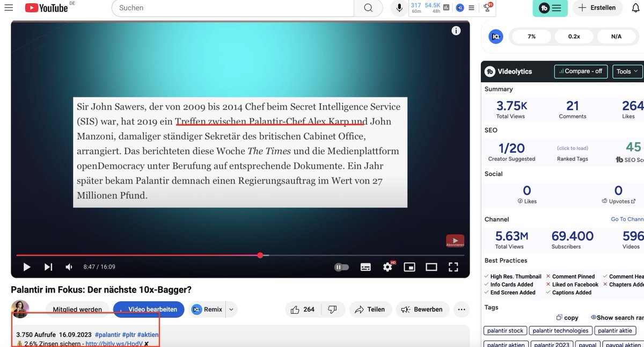The image size is (644, 347).
Task: Click the vidIQ logo in top toolbar
Action: [x=460, y=8]
